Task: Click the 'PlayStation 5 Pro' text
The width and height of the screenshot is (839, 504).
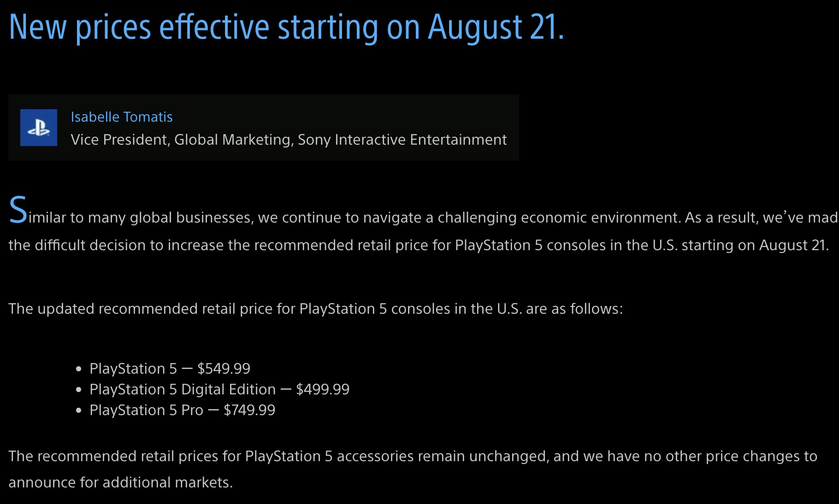Action: pos(146,410)
